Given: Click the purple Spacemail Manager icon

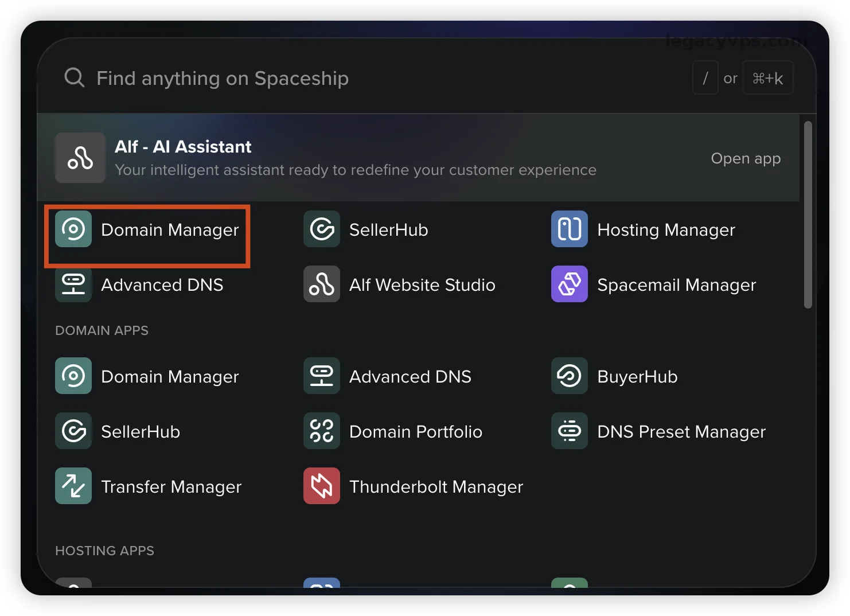Looking at the screenshot, I should [x=569, y=284].
